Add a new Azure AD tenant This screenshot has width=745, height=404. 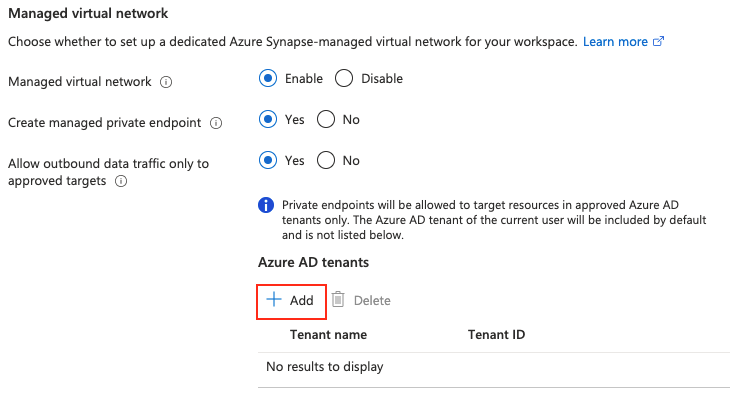[291, 301]
